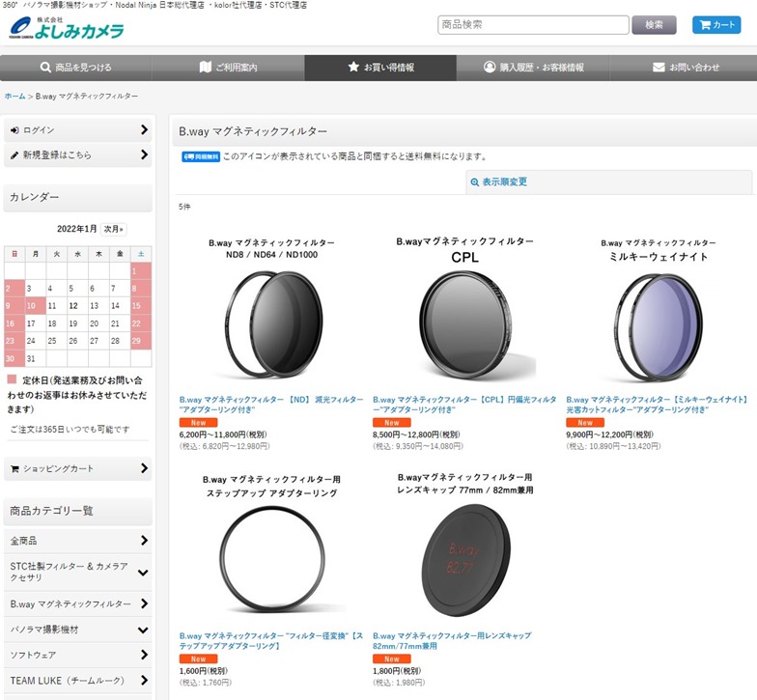Viewport: 757px width, 700px height.
Task: Open ソフトウェア category
Action: coord(77,655)
